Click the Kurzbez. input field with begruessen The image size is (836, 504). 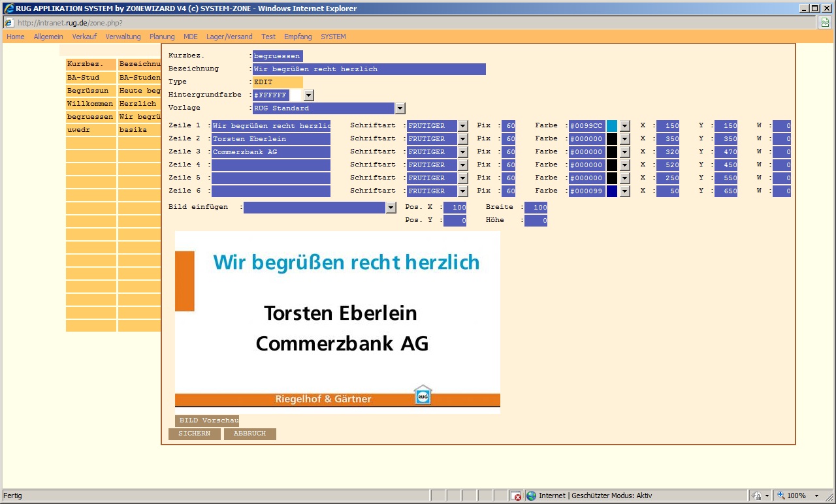point(278,56)
